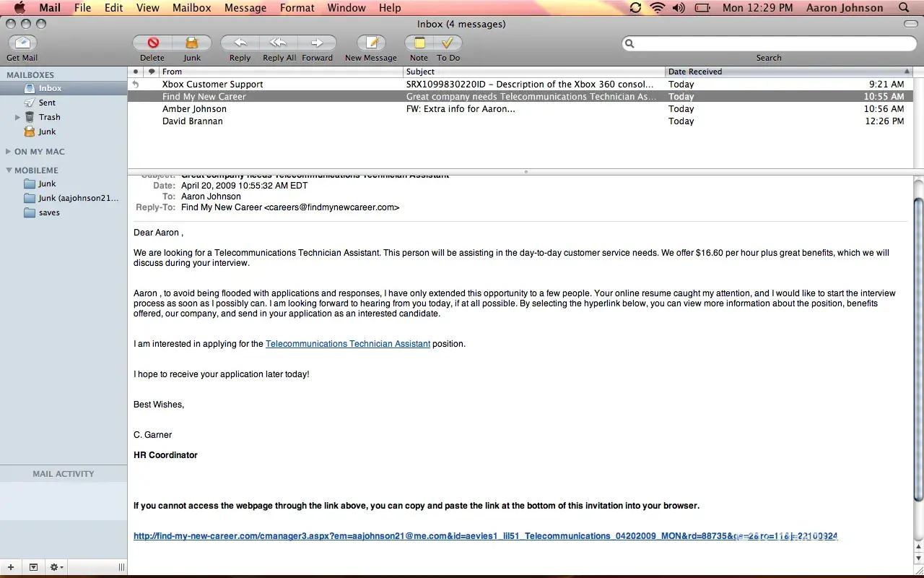The image size is (924, 578).
Task: Expand the Trash mailbox disclosure triangle
Action: (17, 117)
